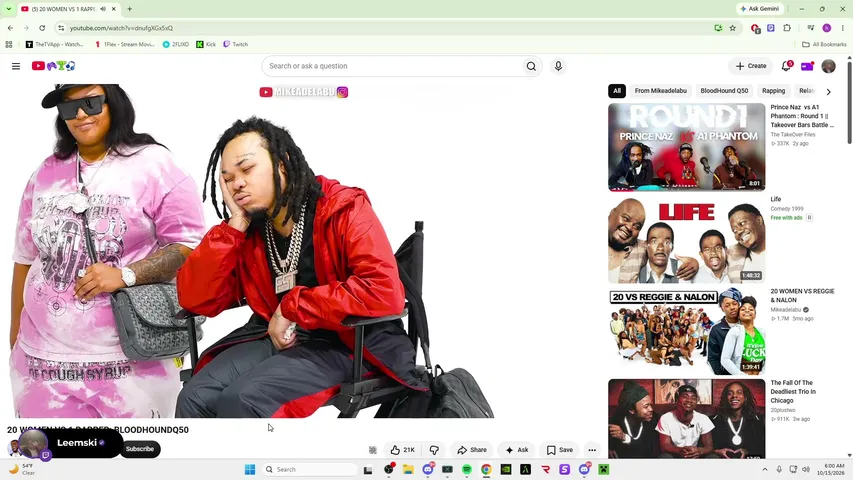Click the clip icon left of like button
Image resolution: width=853 pixels, height=480 pixels.
tap(373, 450)
